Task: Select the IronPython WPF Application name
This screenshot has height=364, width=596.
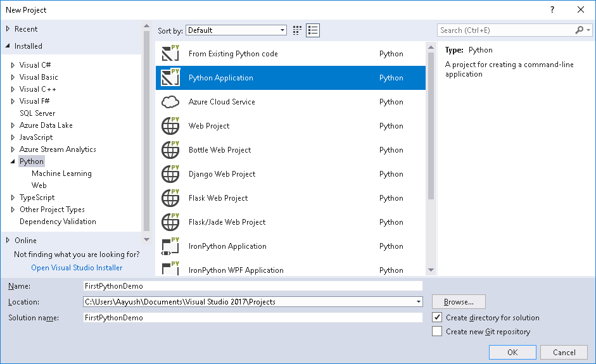Action: (x=236, y=270)
